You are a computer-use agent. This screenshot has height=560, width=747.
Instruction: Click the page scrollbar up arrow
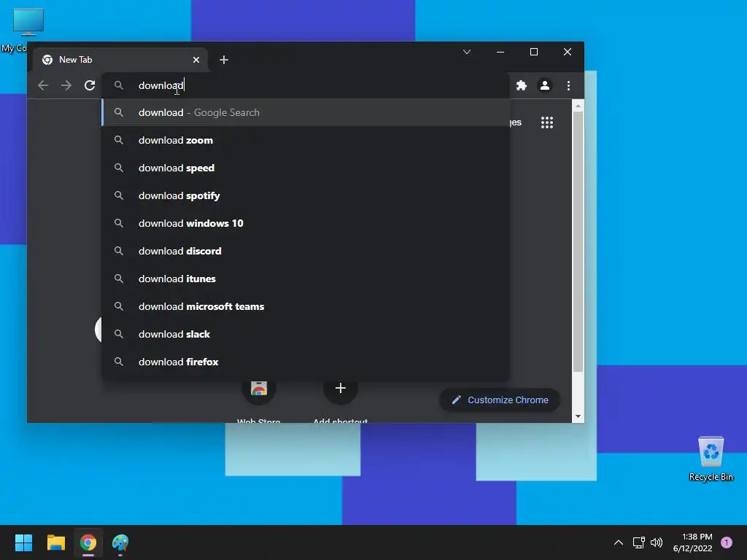point(578,106)
